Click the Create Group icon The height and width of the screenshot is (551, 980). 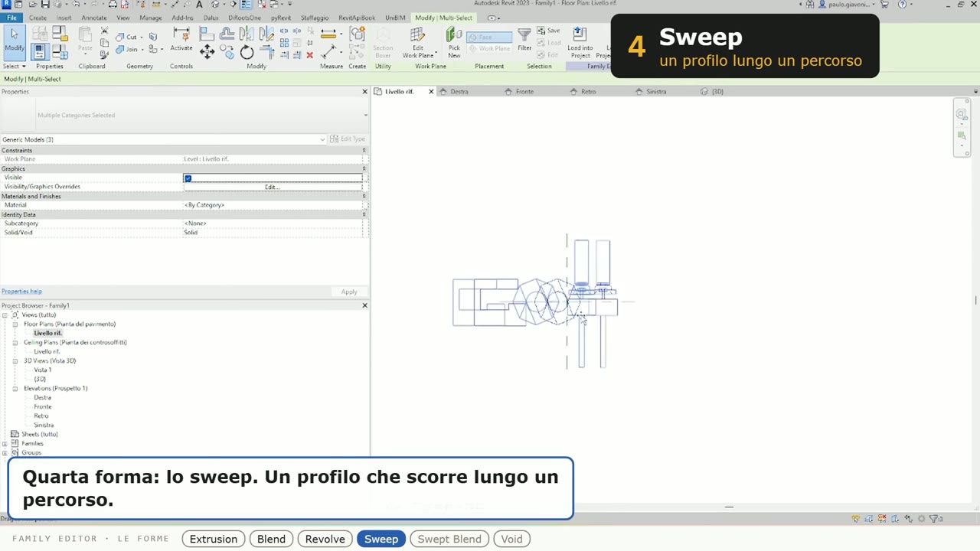[x=357, y=34]
